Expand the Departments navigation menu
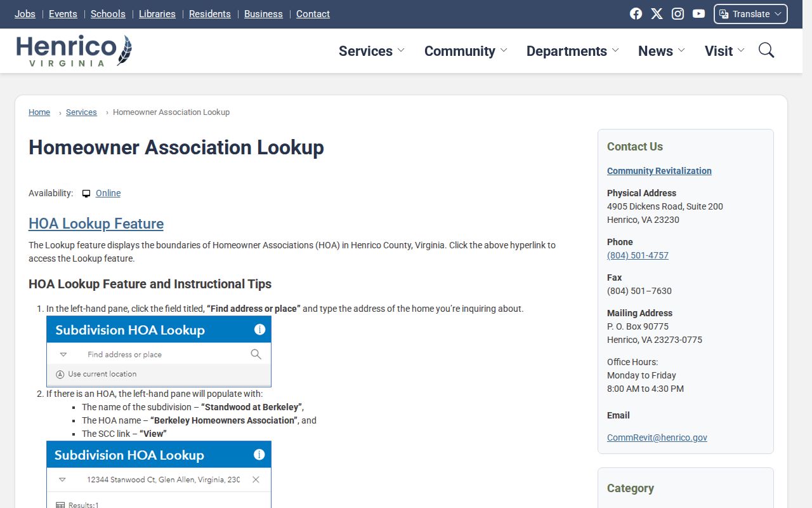The width and height of the screenshot is (812, 508). (x=573, y=51)
